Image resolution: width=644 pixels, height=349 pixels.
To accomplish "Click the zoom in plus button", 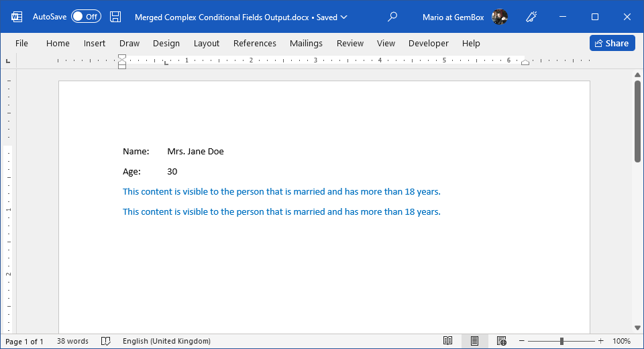I will click(600, 341).
